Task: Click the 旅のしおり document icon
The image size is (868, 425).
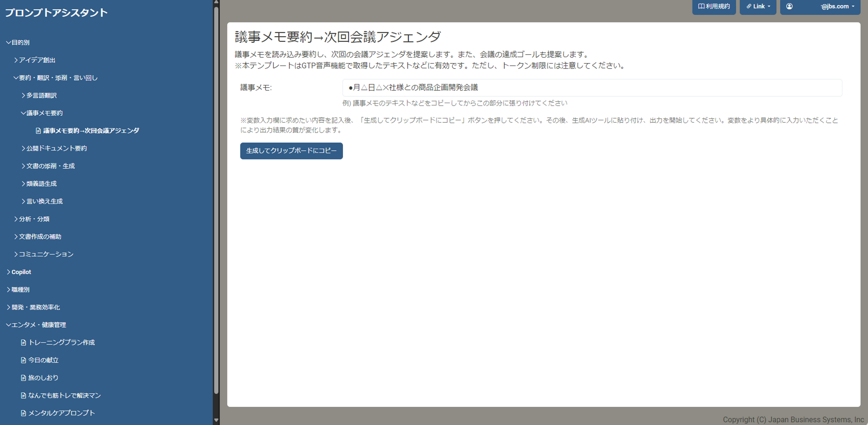Action: 23,378
